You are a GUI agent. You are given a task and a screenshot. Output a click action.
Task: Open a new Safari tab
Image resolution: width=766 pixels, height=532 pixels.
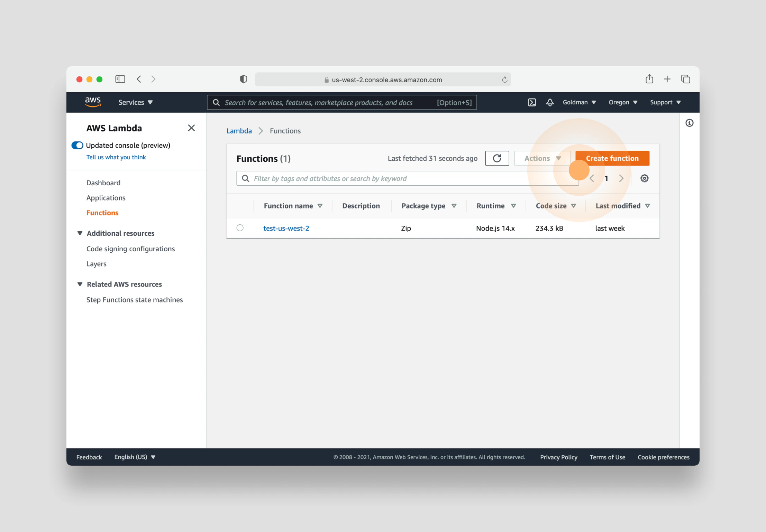[x=667, y=79]
